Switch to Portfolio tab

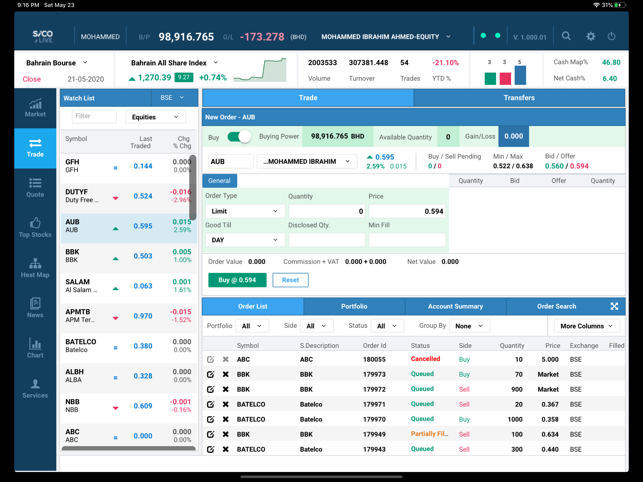pyautogui.click(x=354, y=306)
